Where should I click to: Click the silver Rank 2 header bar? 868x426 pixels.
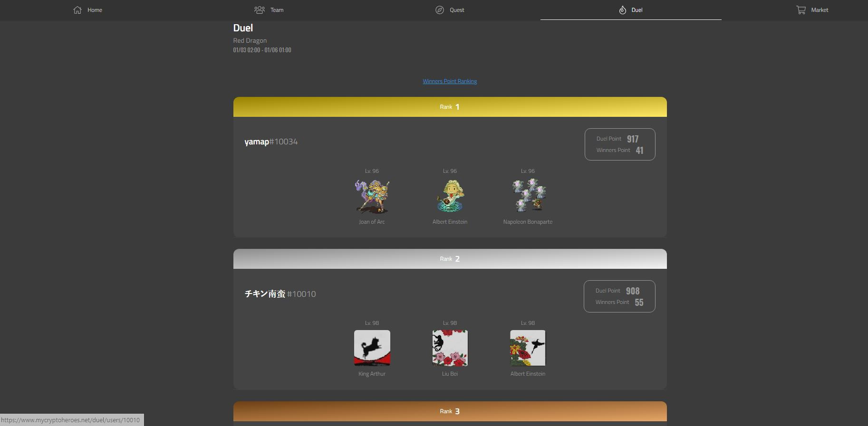pos(450,259)
